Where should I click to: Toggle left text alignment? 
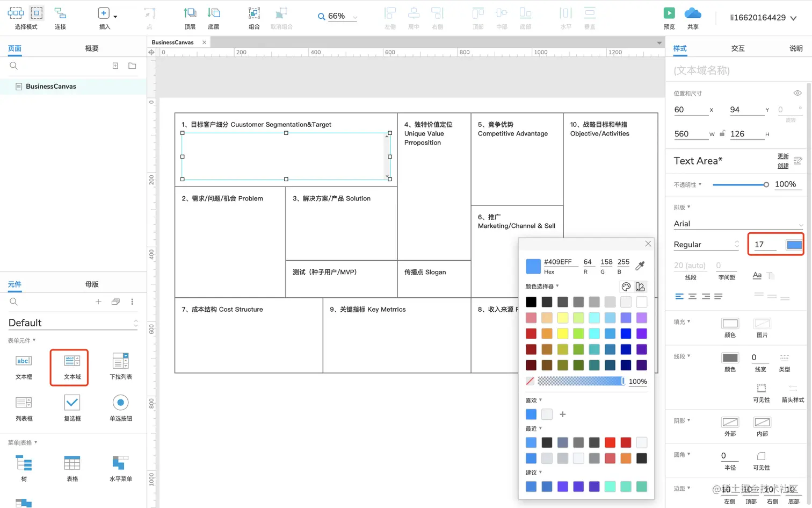pos(679,296)
